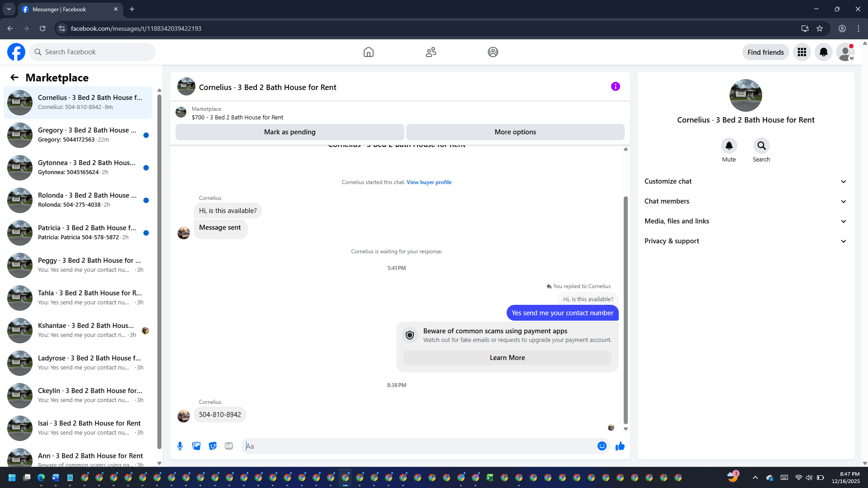
Task: Click the 'Yes send me your contact number' bubble
Action: coord(562,313)
